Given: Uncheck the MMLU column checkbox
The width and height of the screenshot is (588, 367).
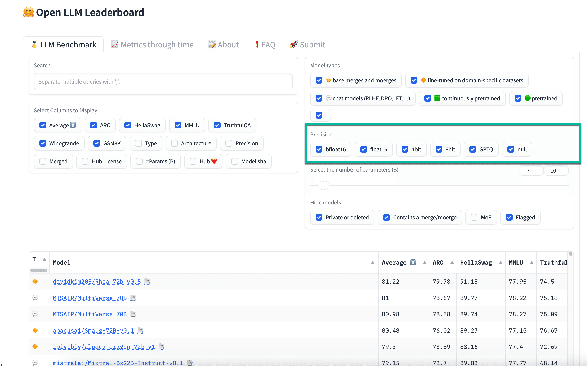Looking at the screenshot, I should 178,125.
